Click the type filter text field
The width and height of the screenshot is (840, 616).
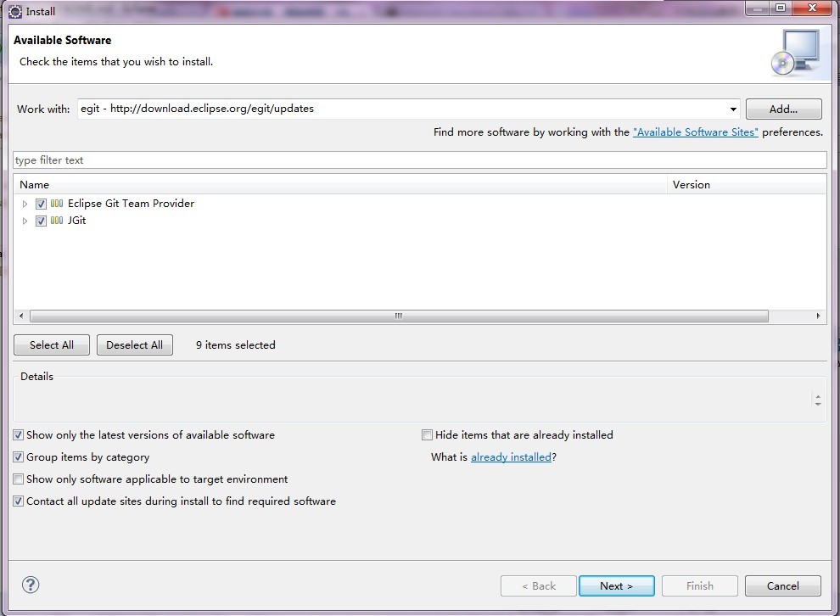[x=419, y=160]
